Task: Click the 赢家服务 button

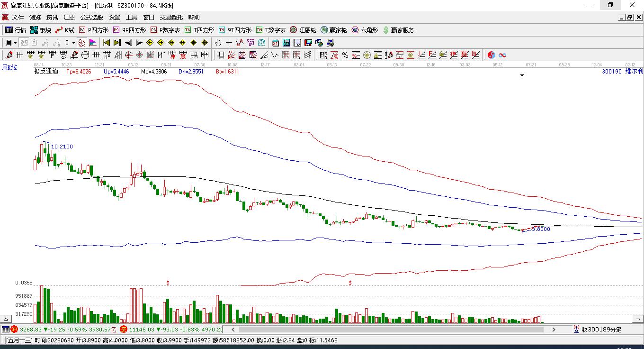Action: [398, 30]
